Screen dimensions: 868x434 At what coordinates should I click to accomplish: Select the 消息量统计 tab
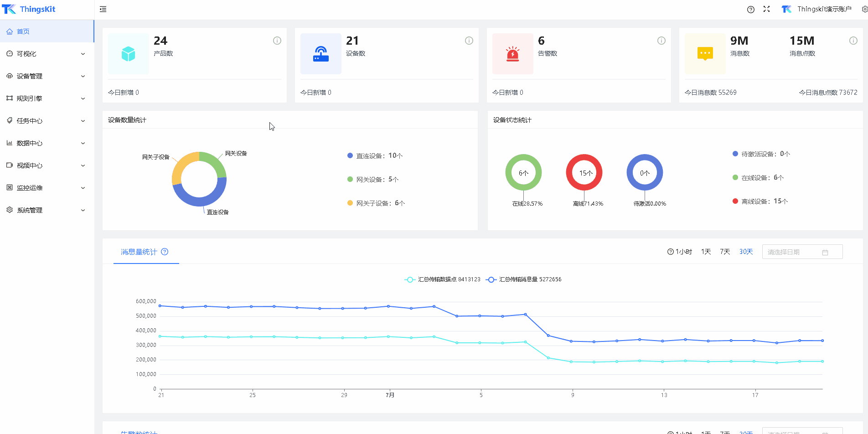[x=139, y=252]
